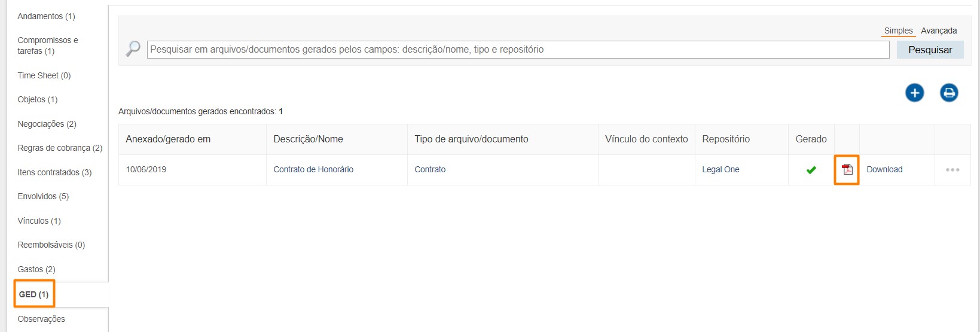Open the Contrato de Honorário document link
Image resolution: width=980 pixels, height=332 pixels.
click(313, 170)
